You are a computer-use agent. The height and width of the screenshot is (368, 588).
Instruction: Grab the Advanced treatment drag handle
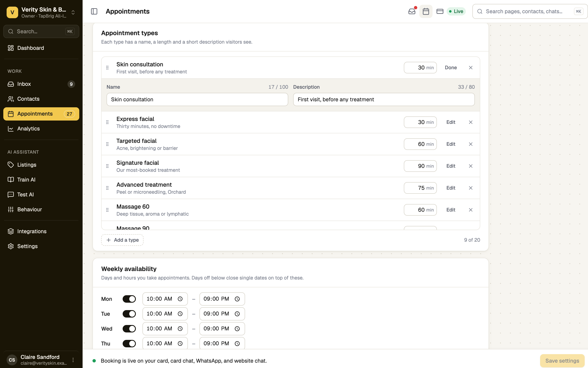pyautogui.click(x=107, y=188)
